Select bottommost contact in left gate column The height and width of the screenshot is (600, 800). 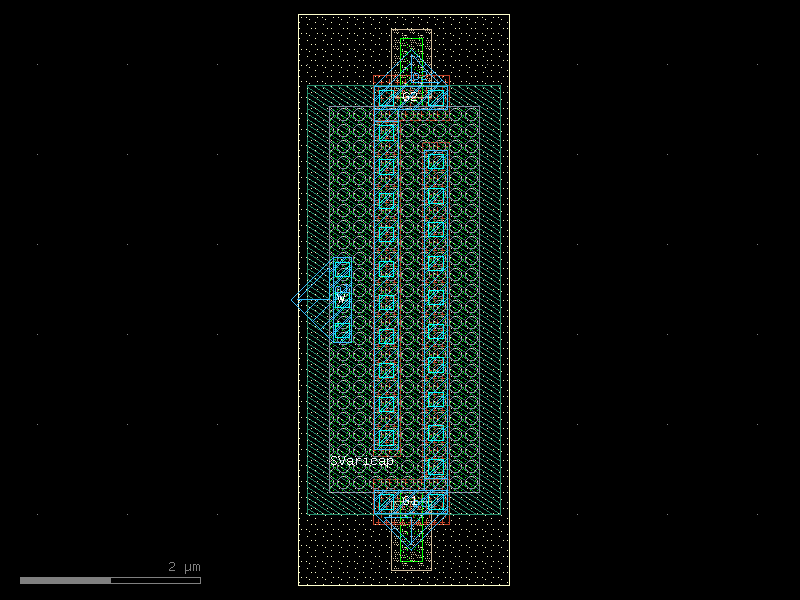(387, 437)
